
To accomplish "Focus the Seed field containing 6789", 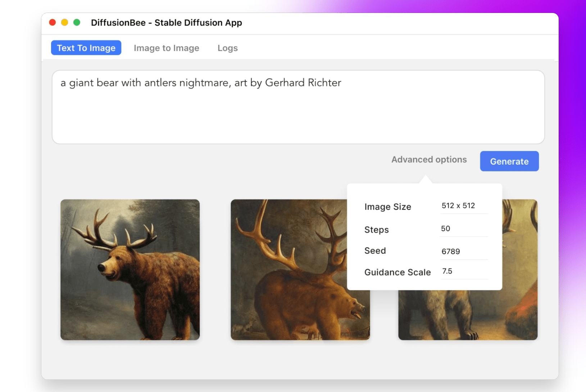I will pyautogui.click(x=463, y=252).
